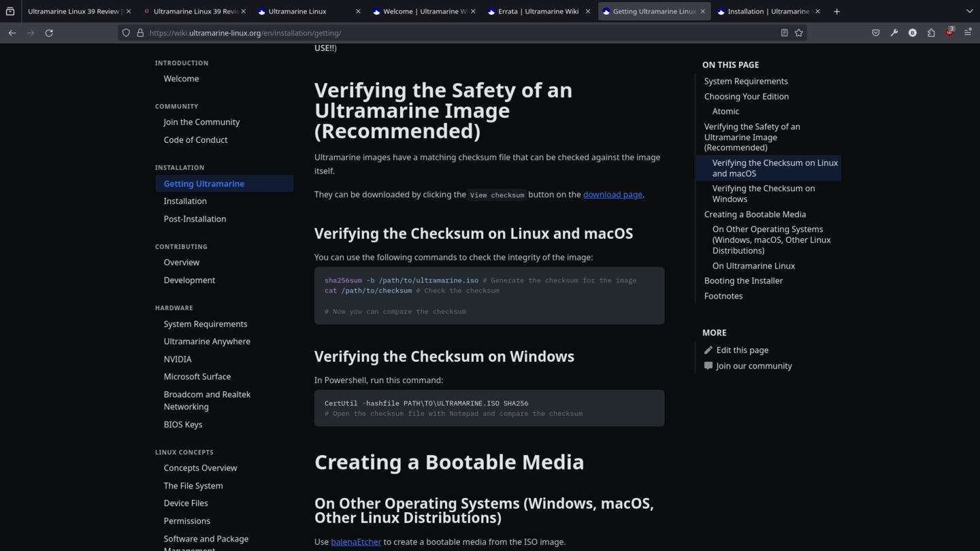Jump to Footnotes section
This screenshot has height=551, width=980.
click(723, 297)
